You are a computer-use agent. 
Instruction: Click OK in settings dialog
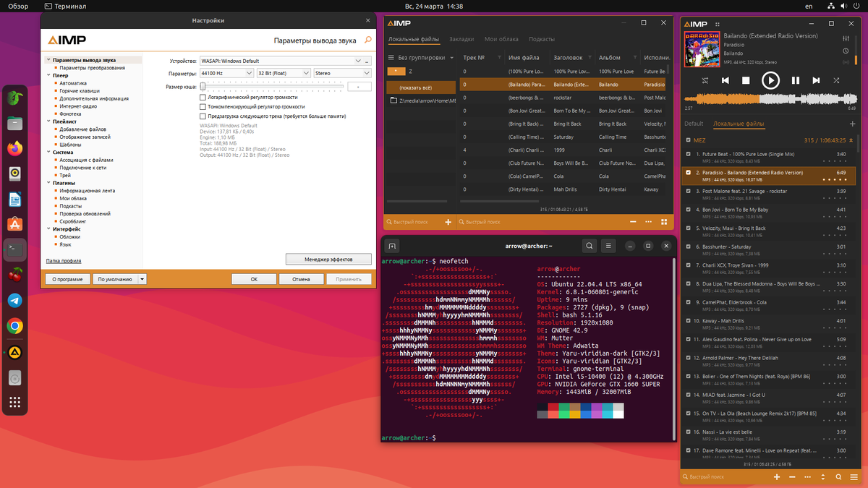click(254, 278)
